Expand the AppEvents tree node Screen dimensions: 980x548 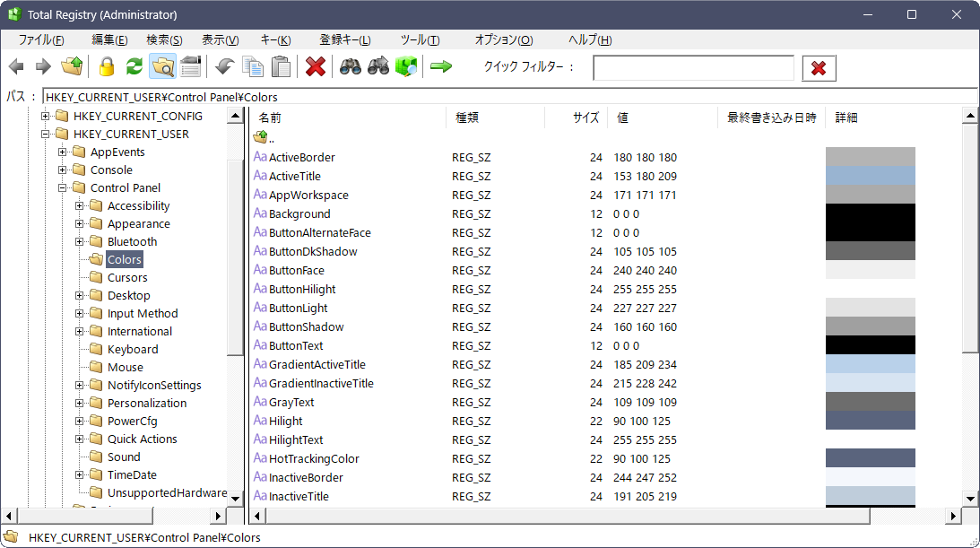[x=62, y=152]
